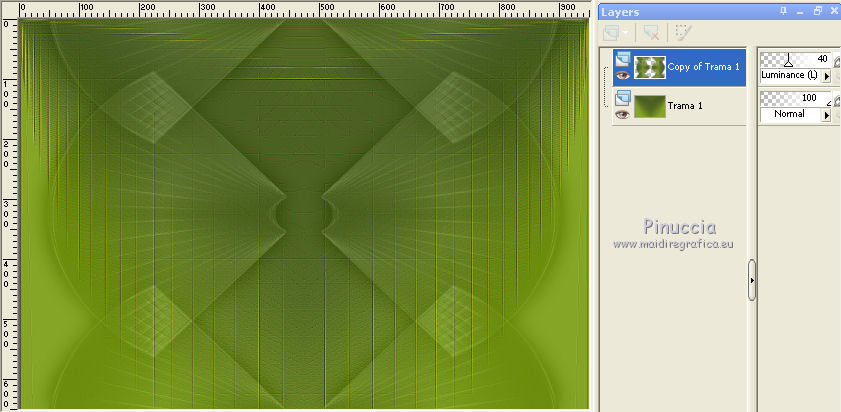Open the New Layer dropdown arrow

(626, 34)
